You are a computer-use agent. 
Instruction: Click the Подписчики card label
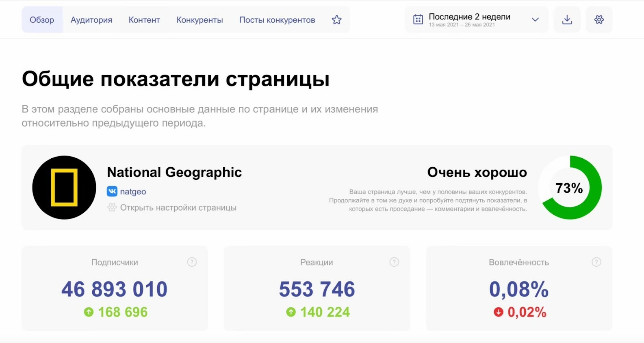point(115,262)
